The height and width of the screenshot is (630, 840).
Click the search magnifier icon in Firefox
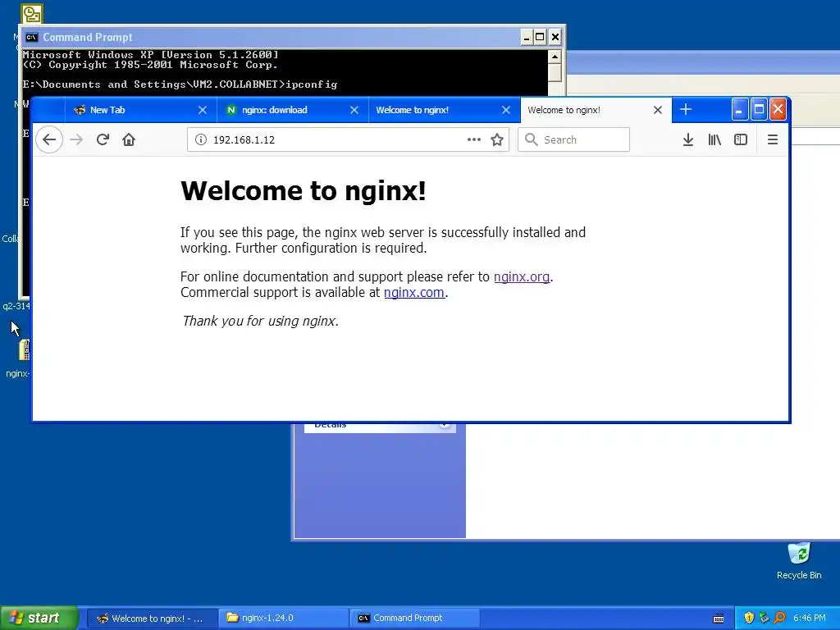point(531,139)
